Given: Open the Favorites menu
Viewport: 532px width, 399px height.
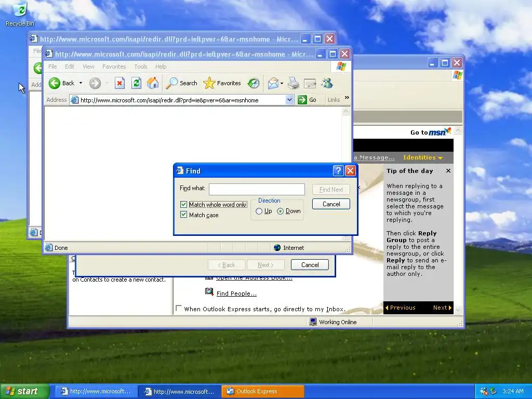Looking at the screenshot, I should [x=114, y=66].
